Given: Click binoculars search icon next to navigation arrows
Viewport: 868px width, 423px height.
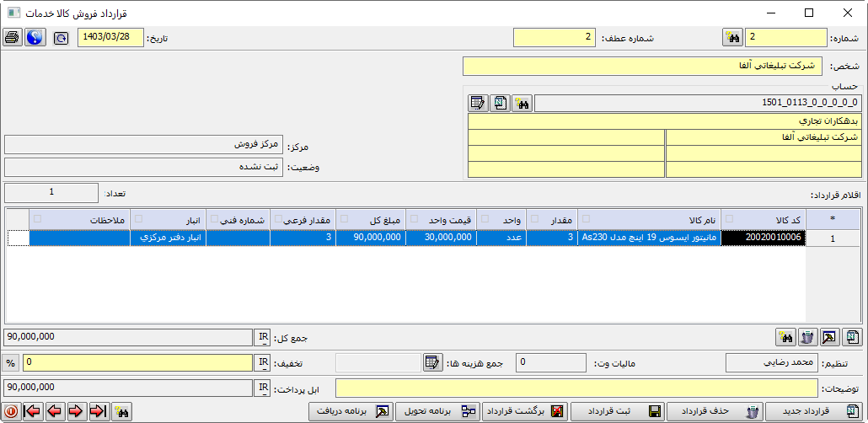Looking at the screenshot, I should point(121,411).
